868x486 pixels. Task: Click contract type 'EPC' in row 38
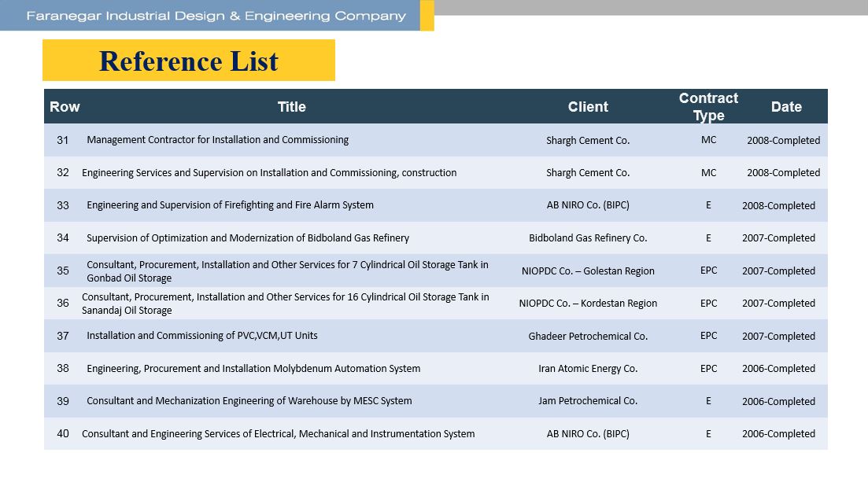pos(708,368)
